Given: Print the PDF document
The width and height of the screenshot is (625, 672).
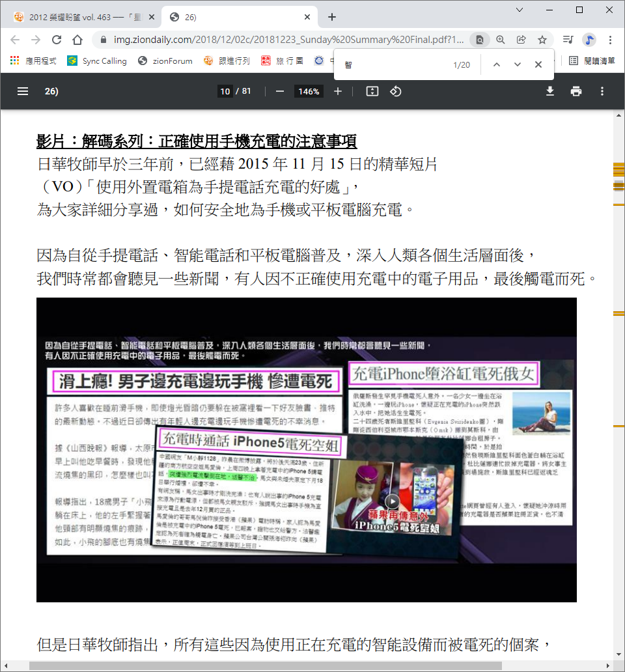Looking at the screenshot, I should point(576,91).
